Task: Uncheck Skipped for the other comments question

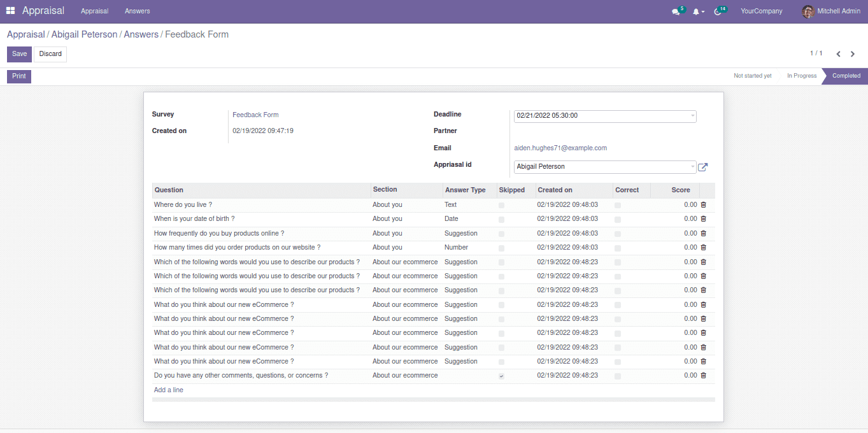Action: tap(502, 376)
